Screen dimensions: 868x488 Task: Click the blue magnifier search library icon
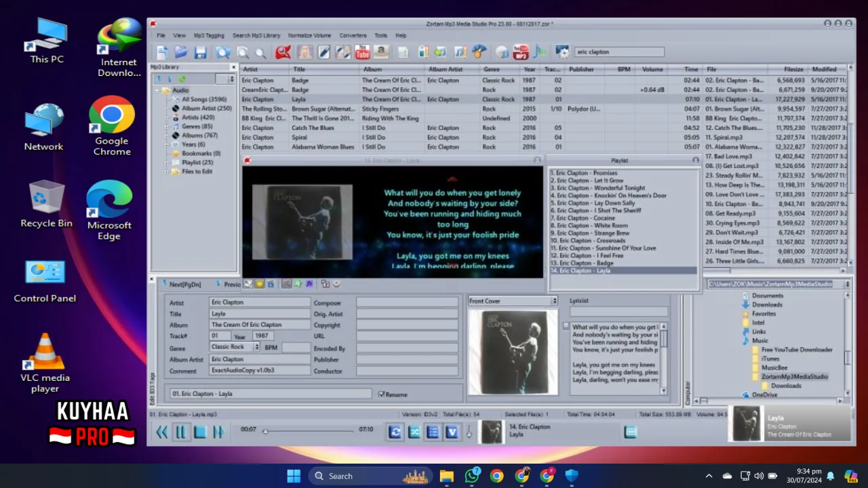click(x=222, y=52)
